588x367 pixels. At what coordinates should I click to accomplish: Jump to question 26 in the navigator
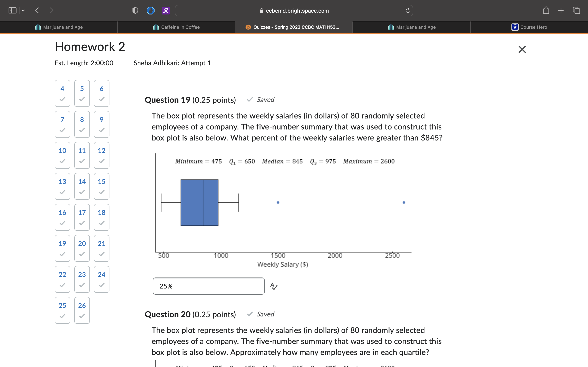[x=82, y=310]
